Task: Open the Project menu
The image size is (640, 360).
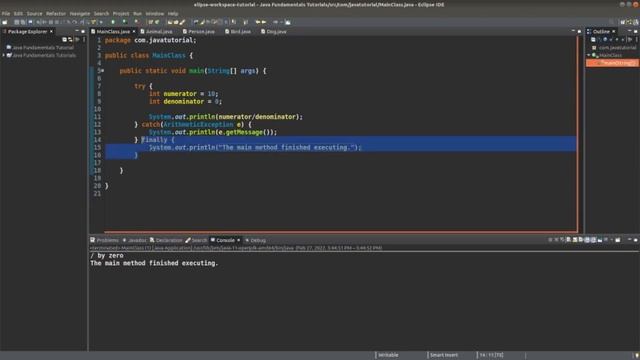Action: (x=121, y=13)
